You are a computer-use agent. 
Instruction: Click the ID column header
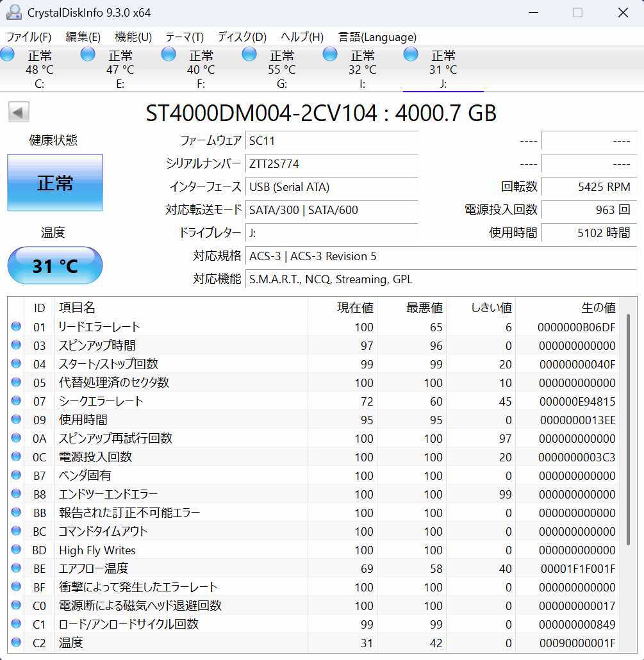pyautogui.click(x=39, y=308)
